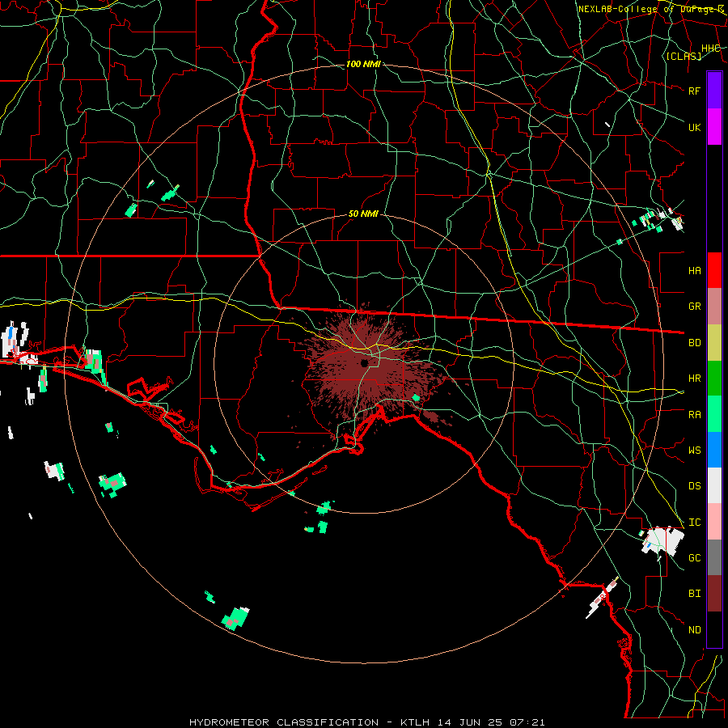This screenshot has width=728, height=728.
Task: Pick the mint green RA legend swatch
Action: click(x=714, y=414)
